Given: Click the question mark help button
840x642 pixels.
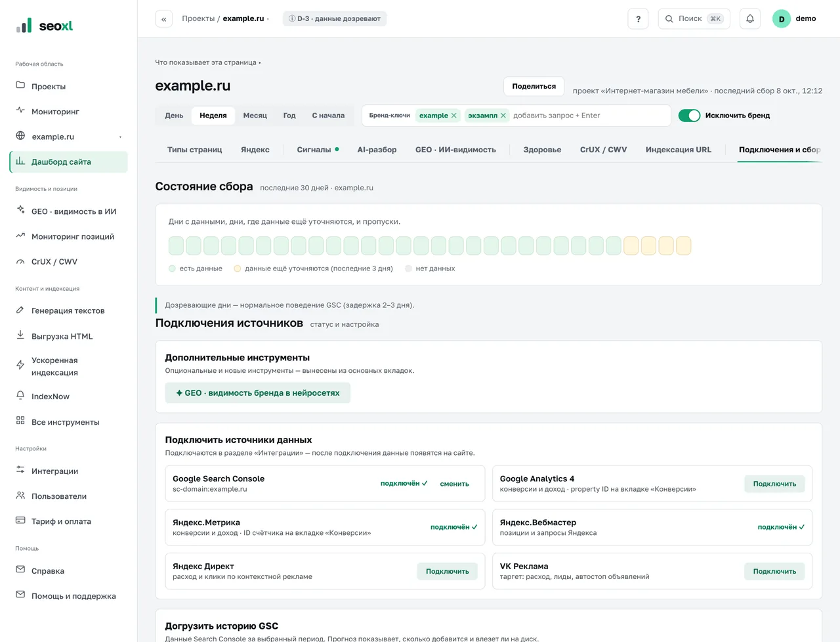Looking at the screenshot, I should (638, 18).
